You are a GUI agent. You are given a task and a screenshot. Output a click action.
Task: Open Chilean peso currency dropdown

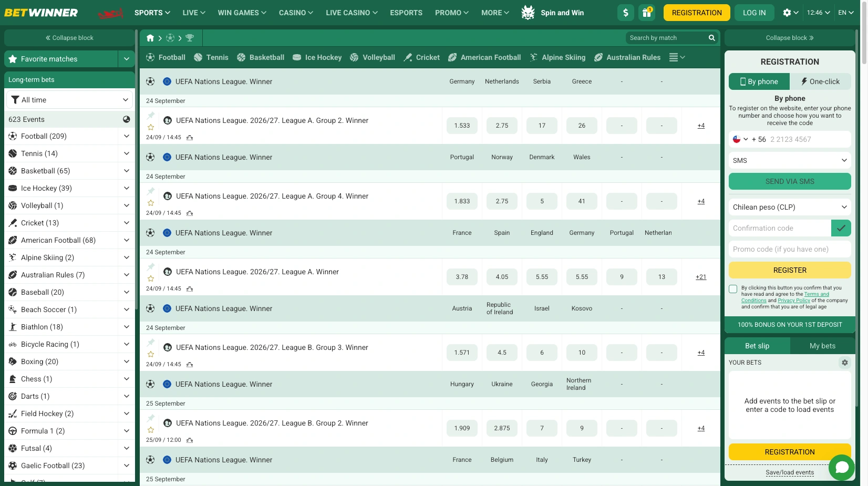point(790,207)
